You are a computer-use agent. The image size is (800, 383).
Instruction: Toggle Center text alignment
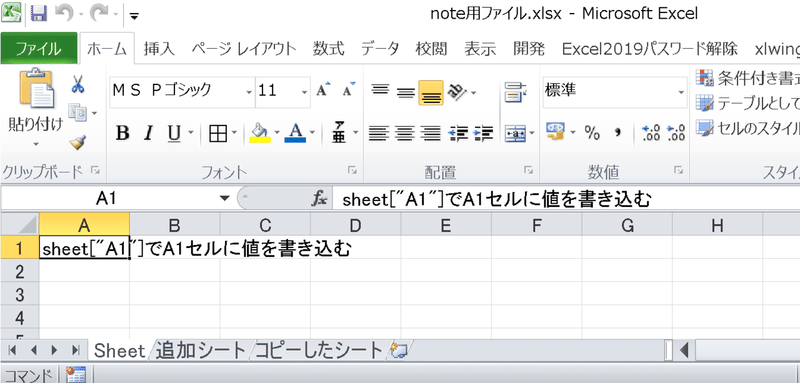406,134
